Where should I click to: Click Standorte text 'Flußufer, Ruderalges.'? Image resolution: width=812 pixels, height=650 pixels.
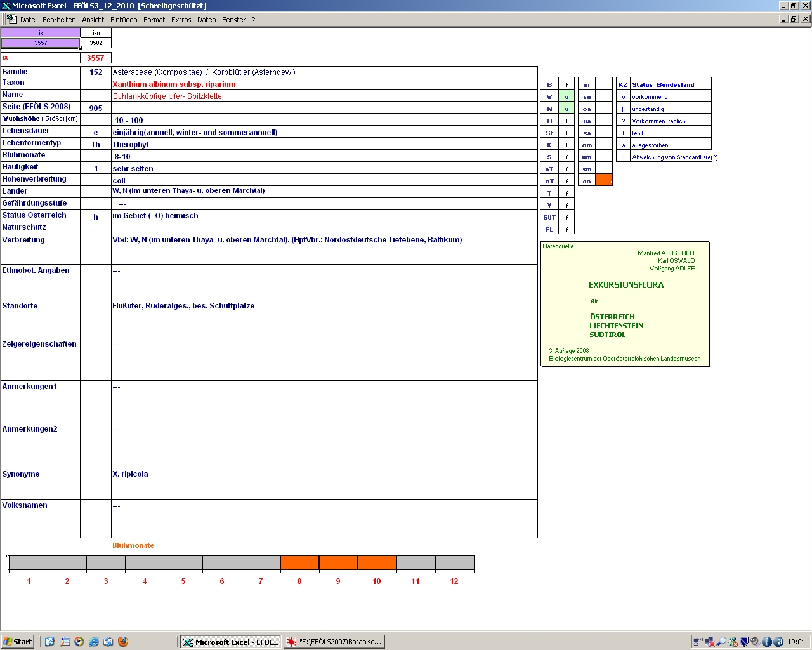(183, 305)
